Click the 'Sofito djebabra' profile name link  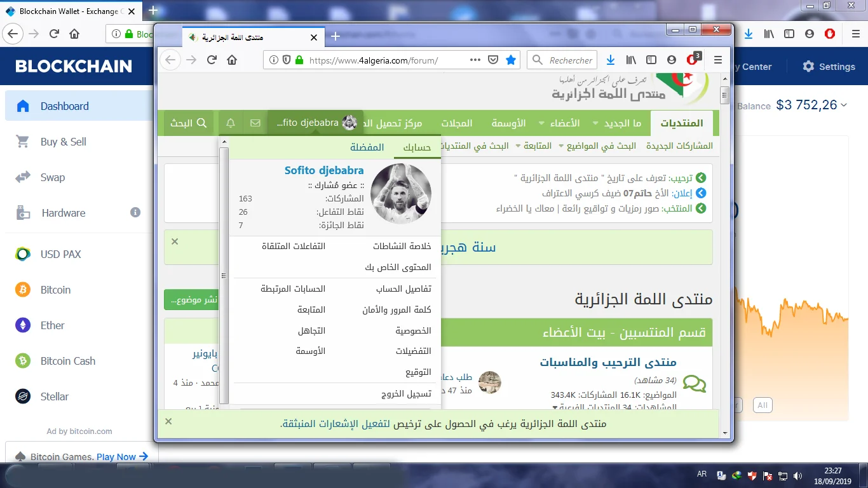324,170
